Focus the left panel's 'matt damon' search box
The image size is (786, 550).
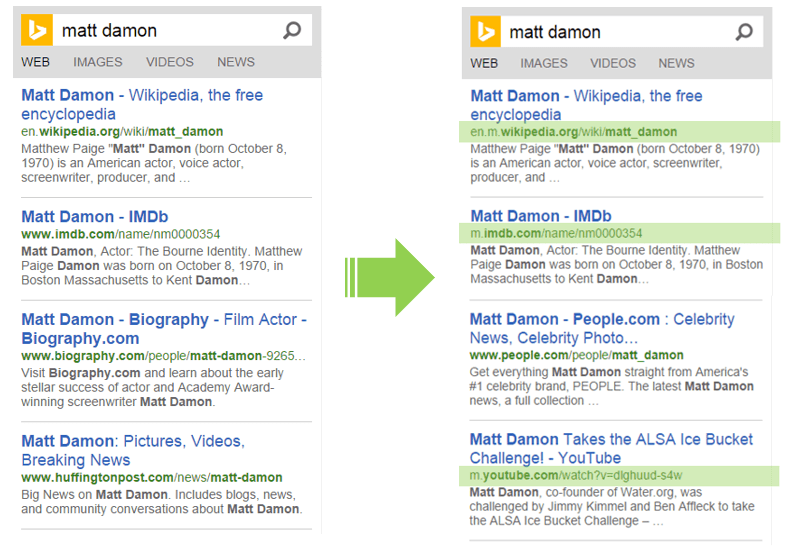[x=165, y=31]
